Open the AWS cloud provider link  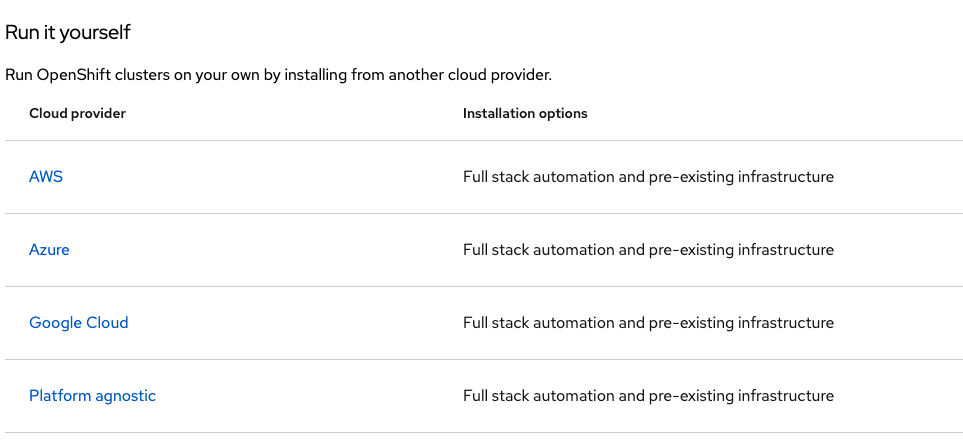click(46, 177)
